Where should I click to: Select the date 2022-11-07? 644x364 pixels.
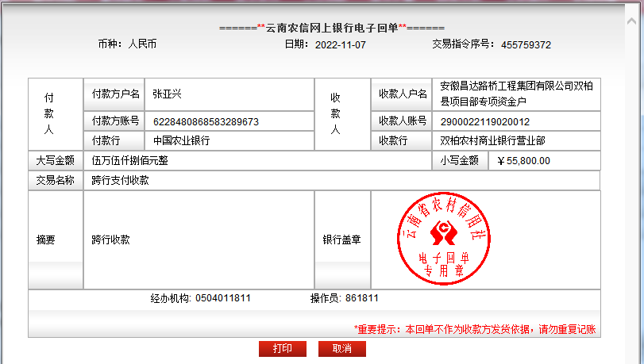tap(341, 44)
